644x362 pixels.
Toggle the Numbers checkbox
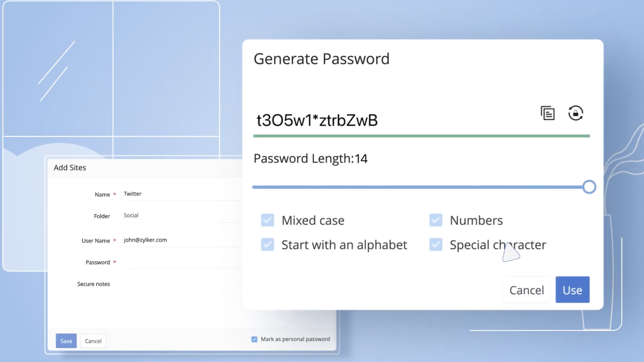pos(436,220)
